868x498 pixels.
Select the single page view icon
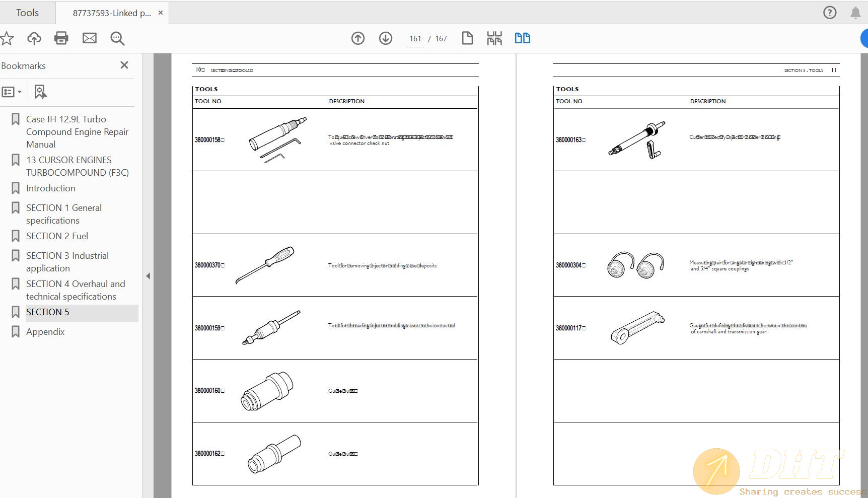click(467, 38)
